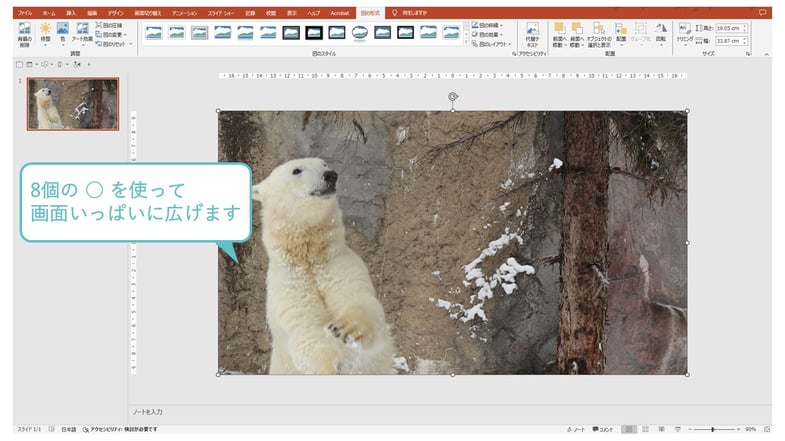Screen dimensions: 785x441
Task: Open the quick access toolbar customize arrow
Action: pos(89,65)
